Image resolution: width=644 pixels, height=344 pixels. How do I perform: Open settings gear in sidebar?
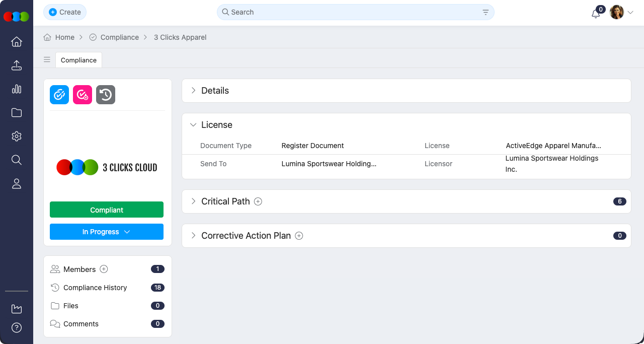click(17, 136)
